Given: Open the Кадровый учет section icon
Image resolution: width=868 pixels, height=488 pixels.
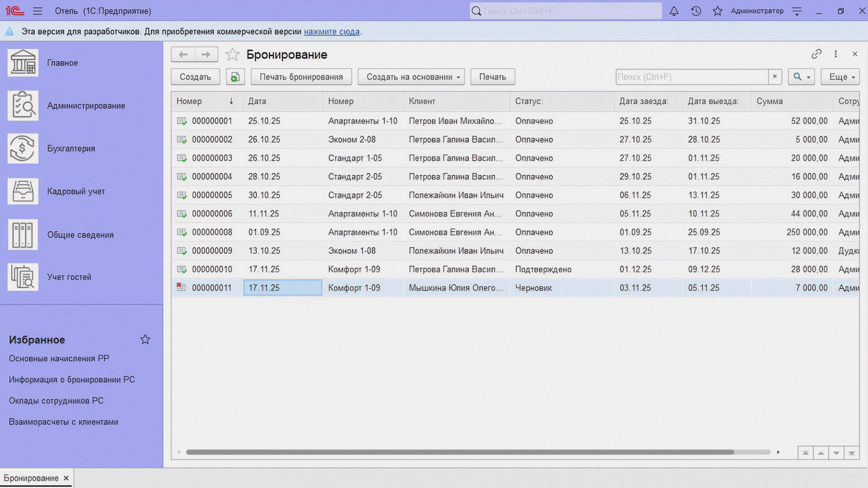Looking at the screenshot, I should pos(23,191).
